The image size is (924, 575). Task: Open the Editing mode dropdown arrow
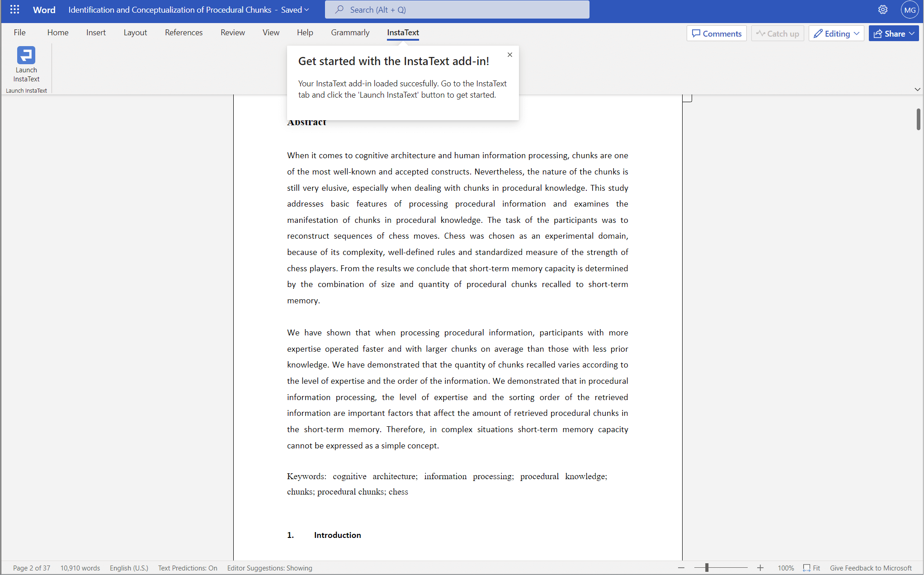pyautogui.click(x=857, y=33)
